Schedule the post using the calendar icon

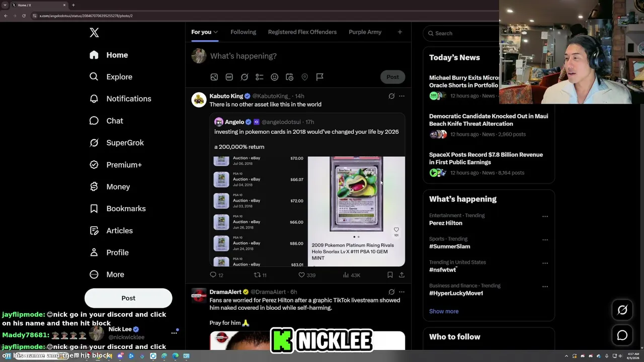(290, 77)
